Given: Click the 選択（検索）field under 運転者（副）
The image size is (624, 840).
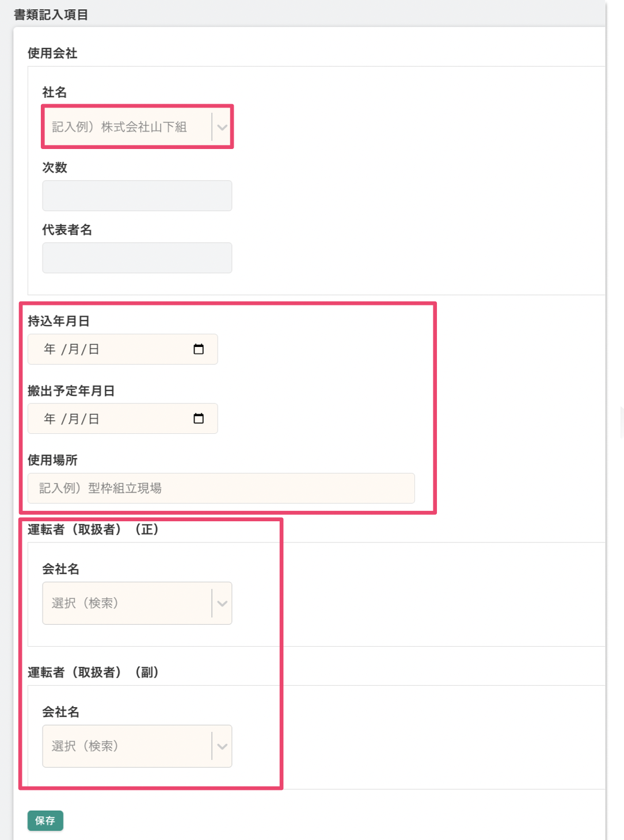Looking at the screenshot, I should click(x=127, y=746).
